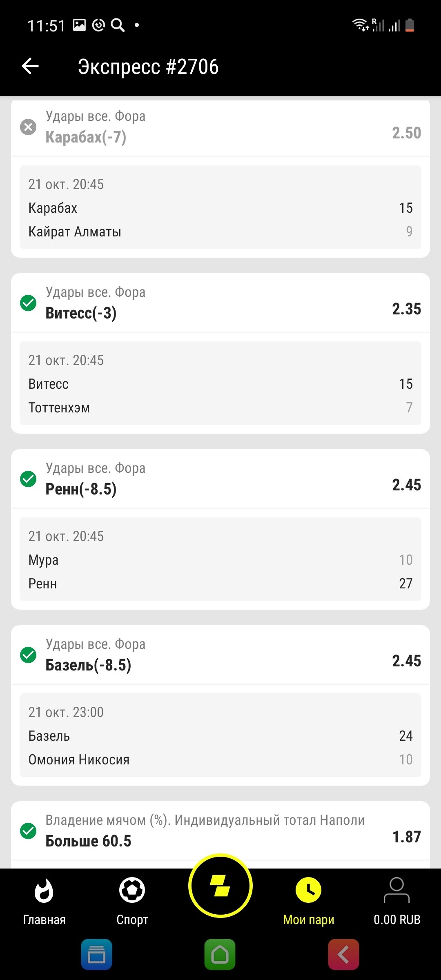
Task: Tap green checkmark beside Больше 60.5
Action: point(28,831)
